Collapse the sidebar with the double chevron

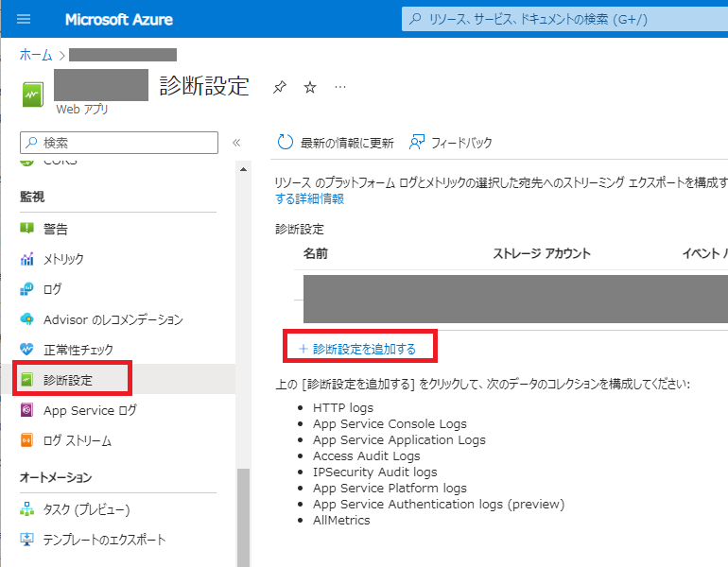(x=236, y=143)
